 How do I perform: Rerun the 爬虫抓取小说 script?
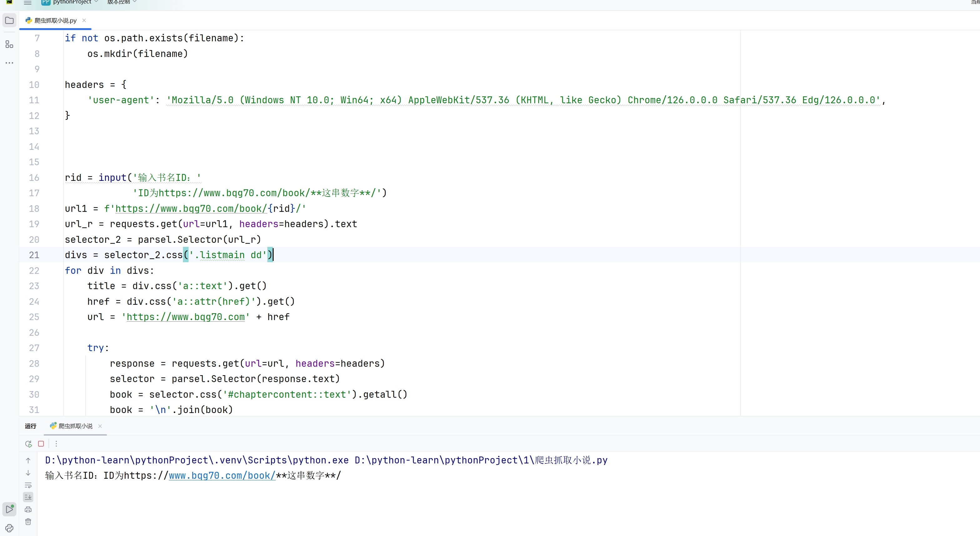coord(28,444)
